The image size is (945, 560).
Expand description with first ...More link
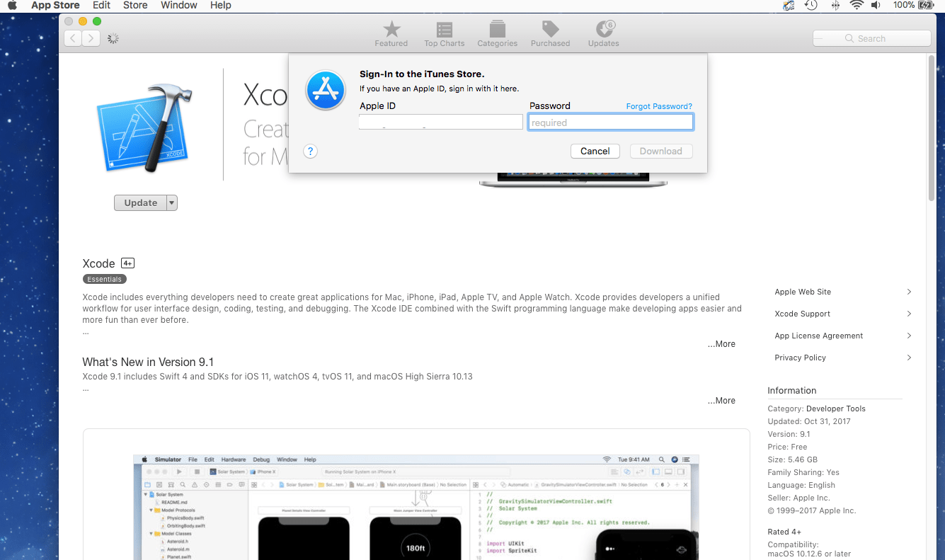coord(721,344)
